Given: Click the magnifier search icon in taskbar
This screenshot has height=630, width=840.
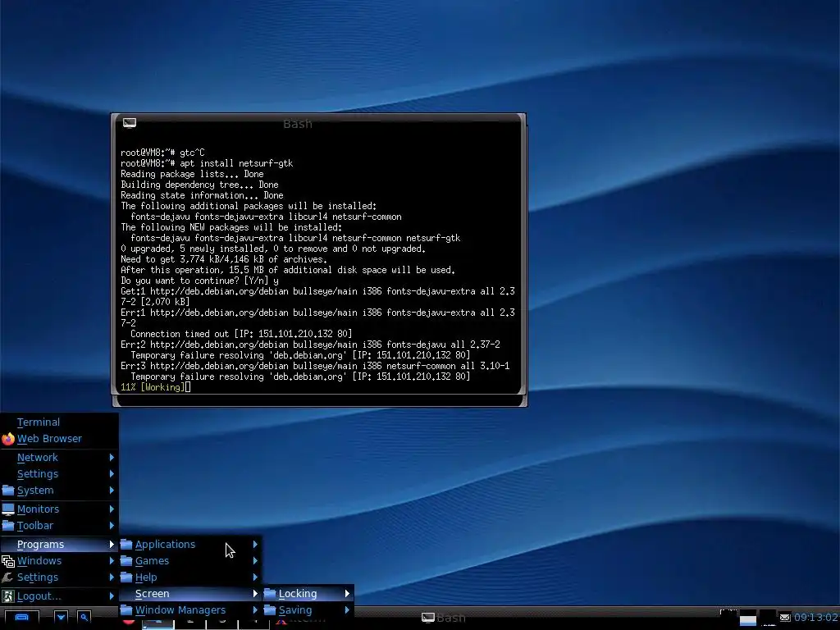Looking at the screenshot, I should (84, 618).
